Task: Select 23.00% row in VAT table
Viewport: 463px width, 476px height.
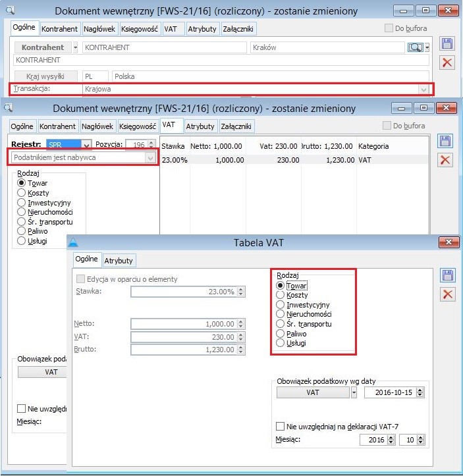Action: click(294, 160)
